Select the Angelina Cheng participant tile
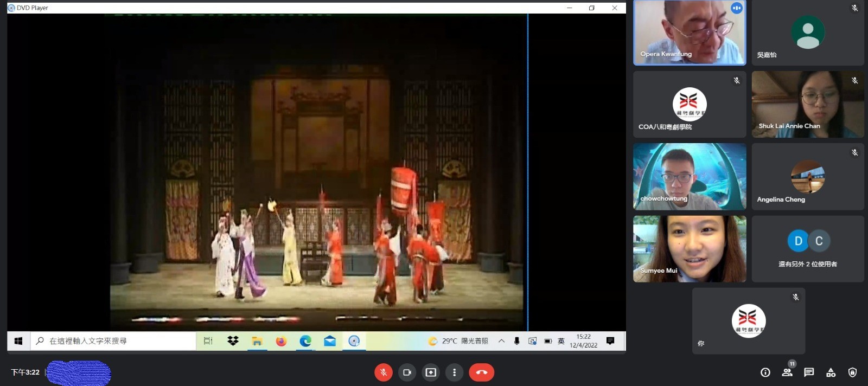 pyautogui.click(x=808, y=177)
